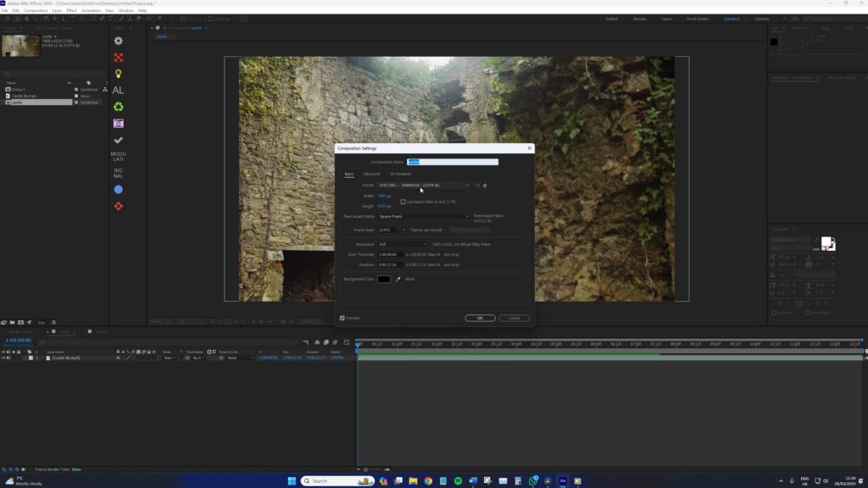Open castle dropdown arrow in Project preview
868x488 pixels.
[x=55, y=36]
